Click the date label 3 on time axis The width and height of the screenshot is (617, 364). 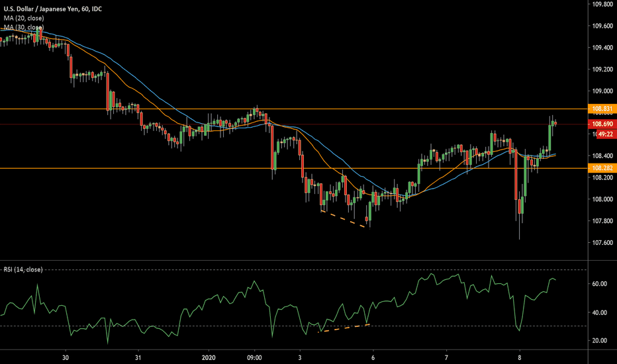[x=300, y=357]
